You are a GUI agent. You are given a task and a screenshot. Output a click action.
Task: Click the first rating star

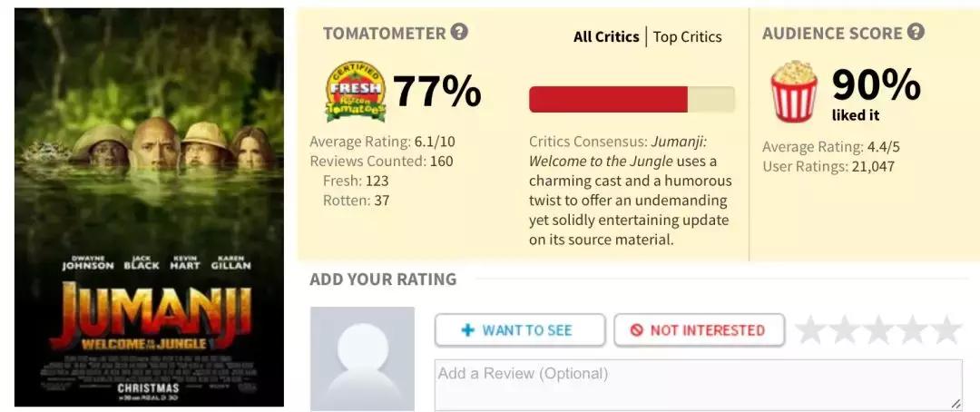click(x=810, y=330)
